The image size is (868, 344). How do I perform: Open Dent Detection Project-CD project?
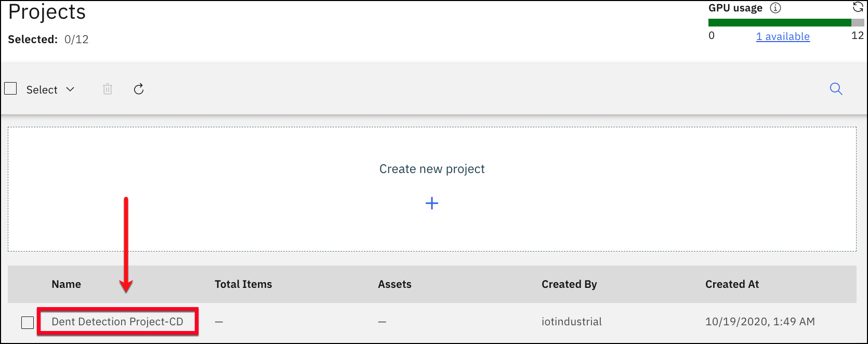[x=117, y=322]
